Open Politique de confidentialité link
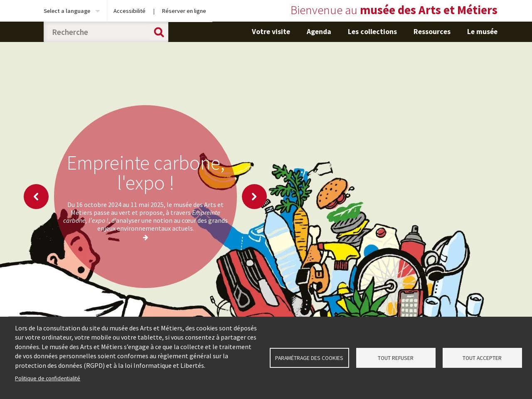Image resolution: width=532 pixels, height=399 pixels. [47, 378]
